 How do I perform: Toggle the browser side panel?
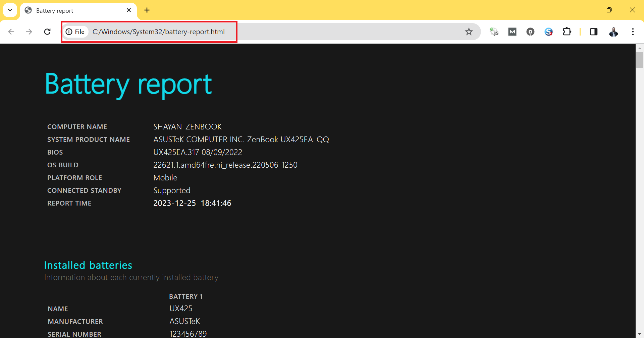[x=594, y=32]
